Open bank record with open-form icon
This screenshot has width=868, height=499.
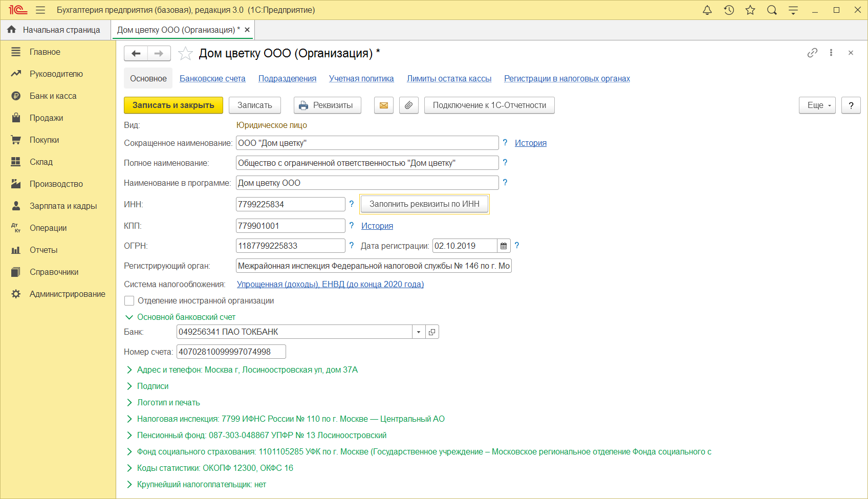coord(432,332)
